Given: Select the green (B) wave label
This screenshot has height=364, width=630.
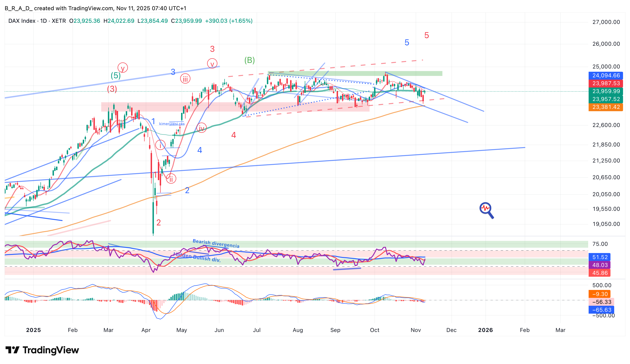Looking at the screenshot, I should 249,60.
